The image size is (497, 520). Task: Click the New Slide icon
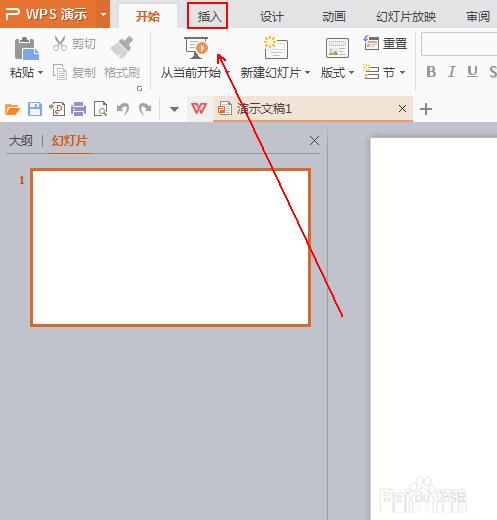(276, 47)
